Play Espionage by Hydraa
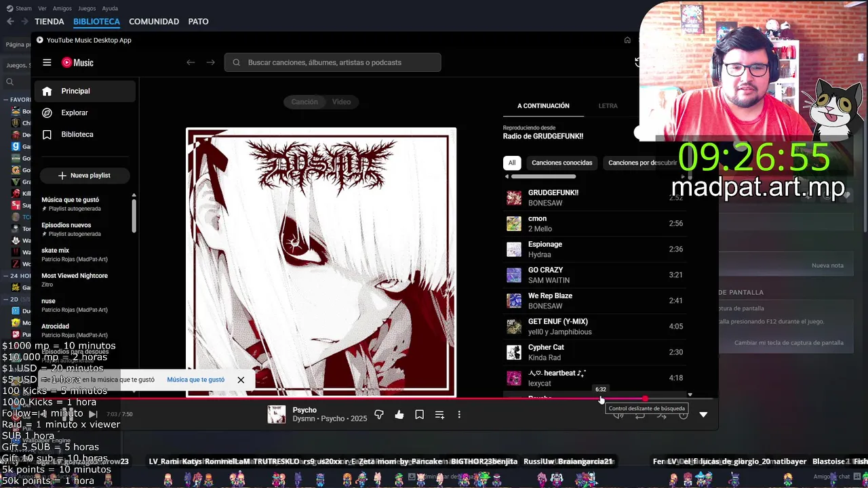The image size is (868, 488). [x=595, y=249]
